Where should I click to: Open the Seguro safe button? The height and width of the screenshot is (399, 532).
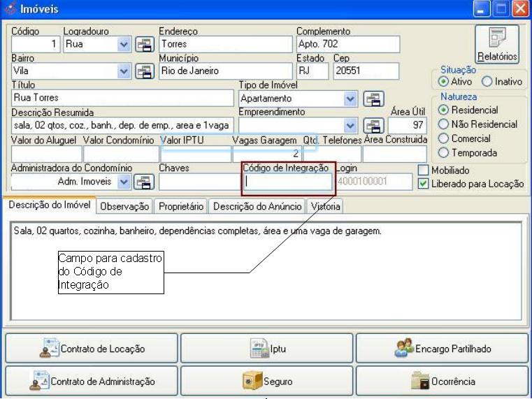pyautogui.click(x=268, y=382)
